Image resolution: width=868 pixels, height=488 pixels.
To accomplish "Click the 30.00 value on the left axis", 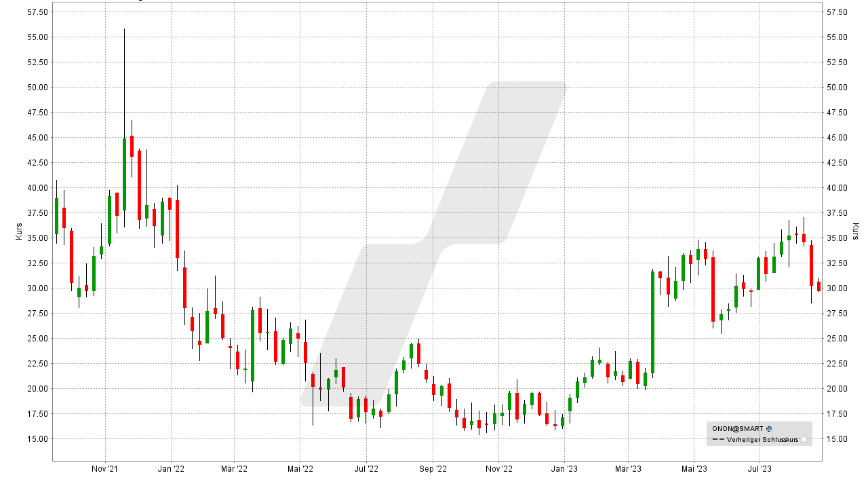I will (38, 288).
